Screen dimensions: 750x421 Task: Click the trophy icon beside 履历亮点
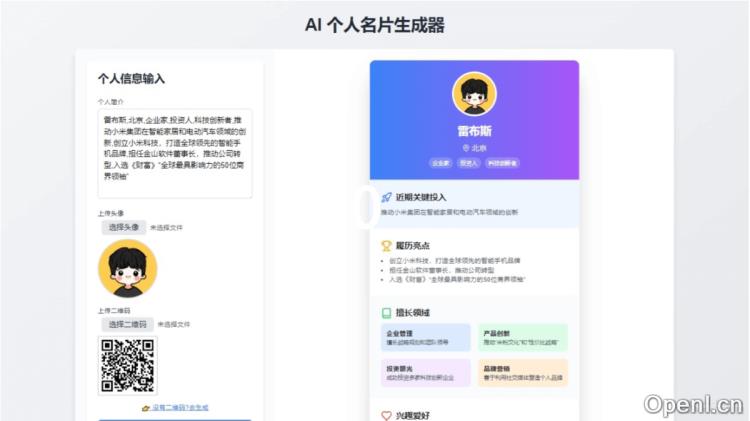pyautogui.click(x=386, y=245)
